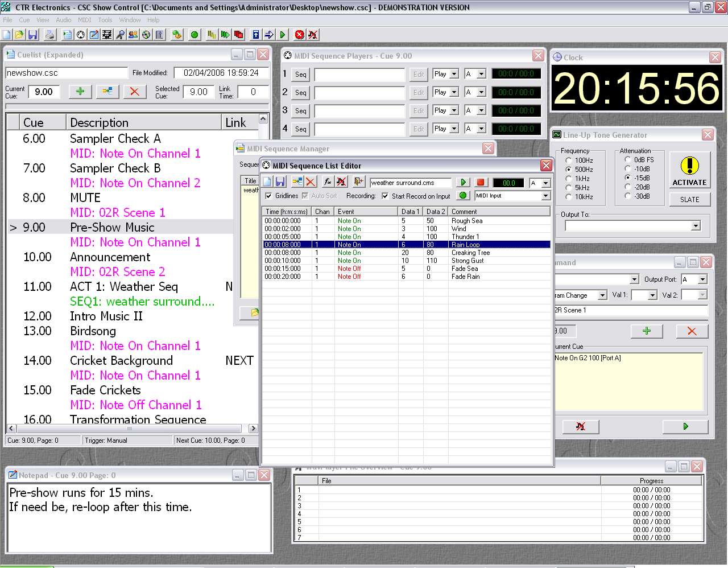Click the green play triangle in main toolbar
Image resolution: width=728 pixels, height=568 pixels.
pyautogui.click(x=282, y=35)
